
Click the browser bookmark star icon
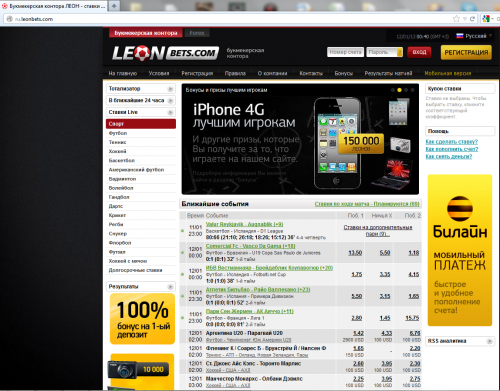(x=456, y=19)
